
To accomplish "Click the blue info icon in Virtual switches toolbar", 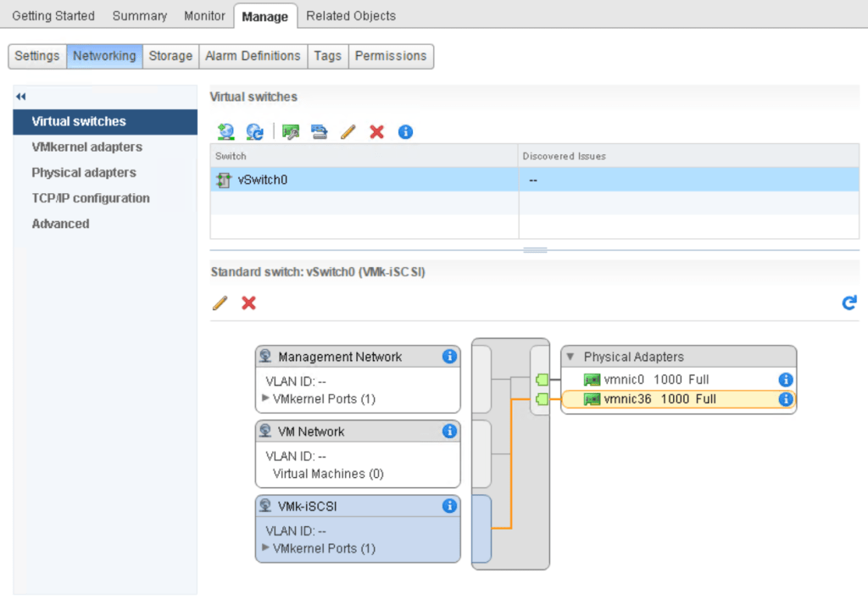I will coord(405,131).
